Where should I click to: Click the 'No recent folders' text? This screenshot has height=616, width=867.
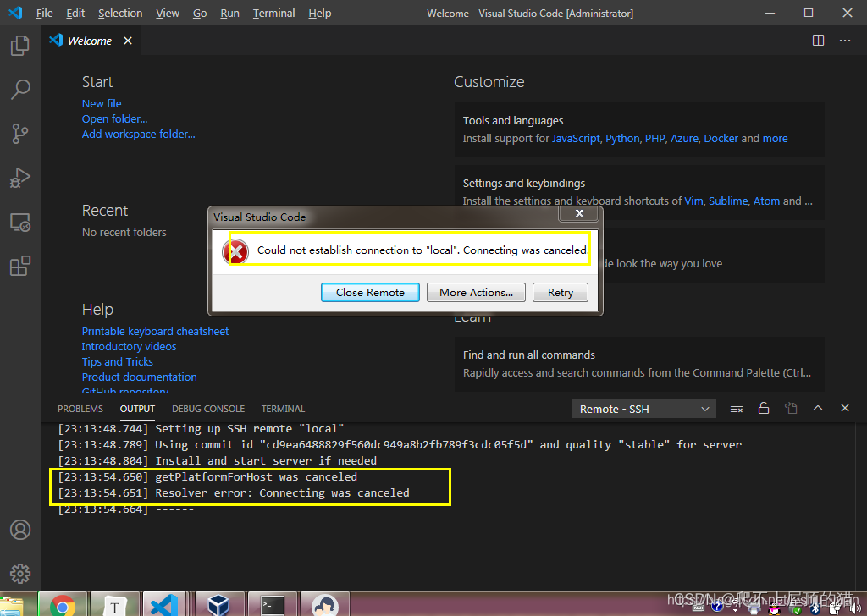point(124,232)
